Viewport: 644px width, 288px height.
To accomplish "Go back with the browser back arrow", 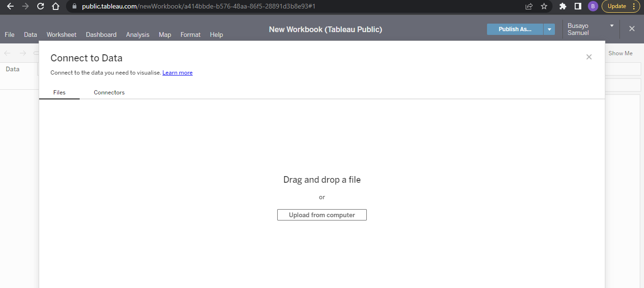I will [10, 6].
